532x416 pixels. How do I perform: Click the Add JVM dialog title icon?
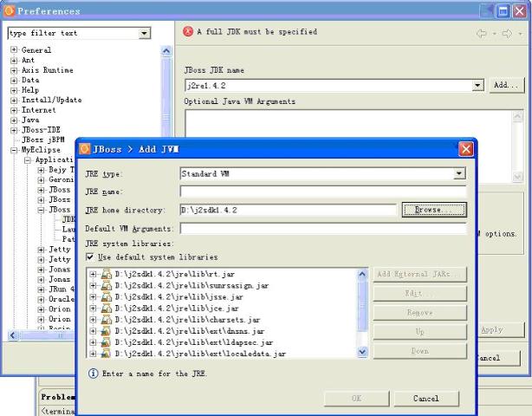click(85, 148)
